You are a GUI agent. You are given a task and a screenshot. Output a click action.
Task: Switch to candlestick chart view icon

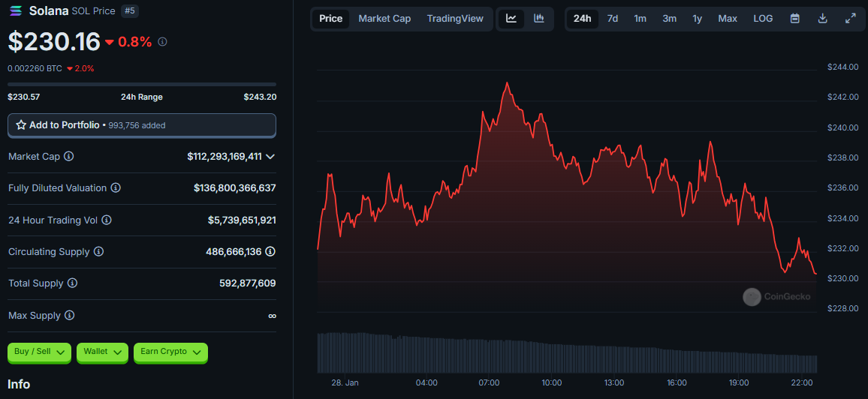tap(538, 18)
